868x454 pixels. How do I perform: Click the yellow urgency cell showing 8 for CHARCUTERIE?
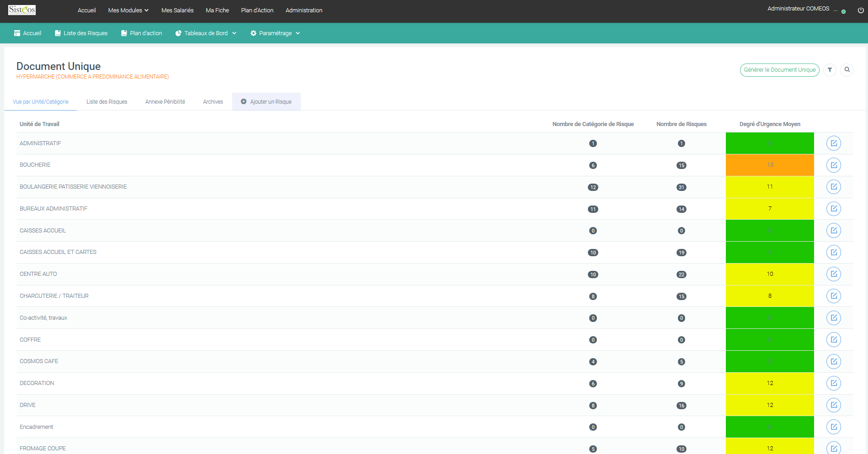click(x=770, y=296)
